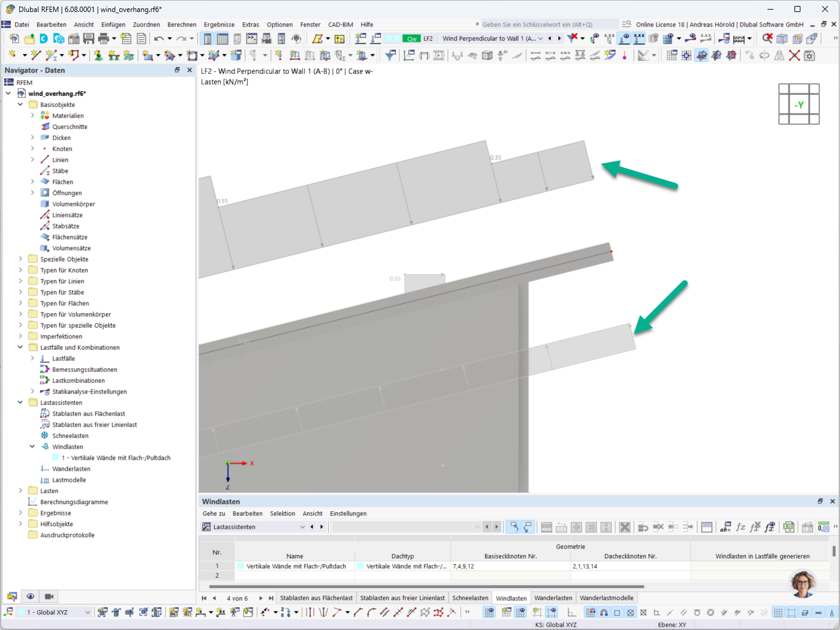This screenshot has width=840, height=630.
Task: Click the color swatch in the Dachtyp cell
Action: pos(361,566)
